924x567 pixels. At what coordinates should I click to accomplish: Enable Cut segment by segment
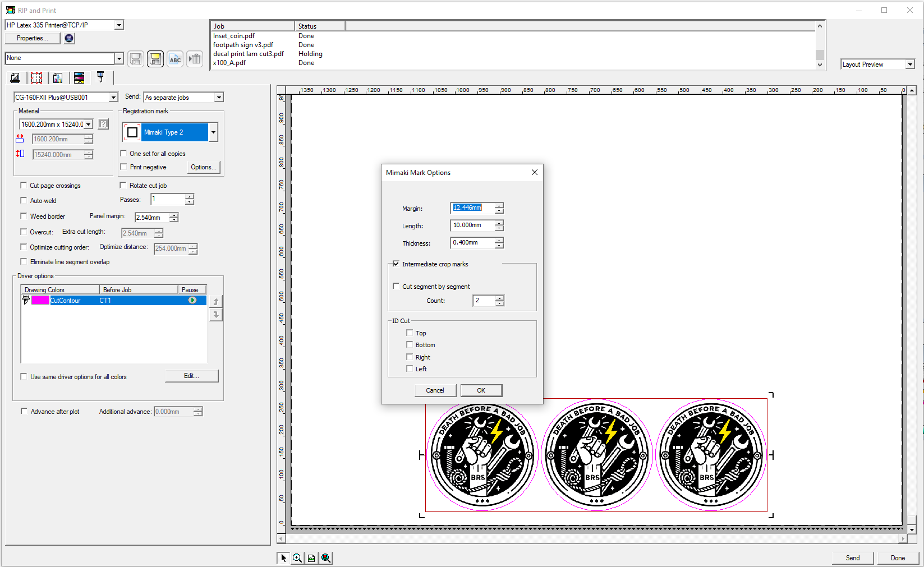tap(396, 286)
